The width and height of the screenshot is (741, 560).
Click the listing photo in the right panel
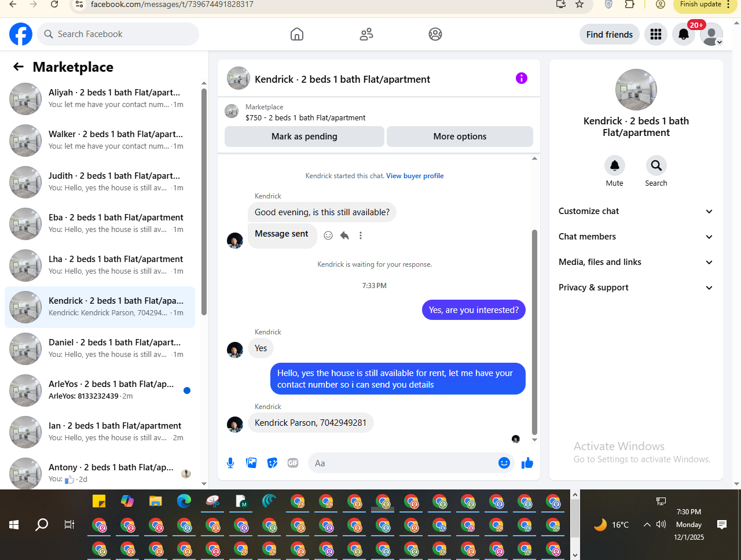tap(636, 90)
